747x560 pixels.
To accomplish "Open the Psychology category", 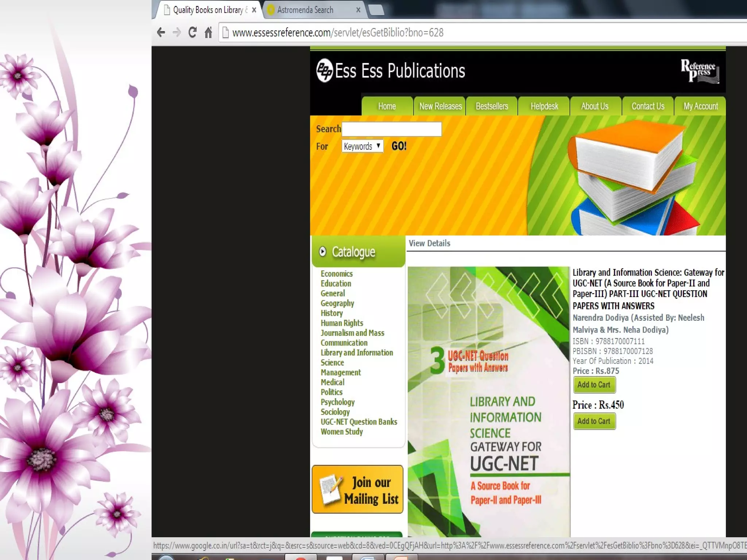I will click(337, 402).
